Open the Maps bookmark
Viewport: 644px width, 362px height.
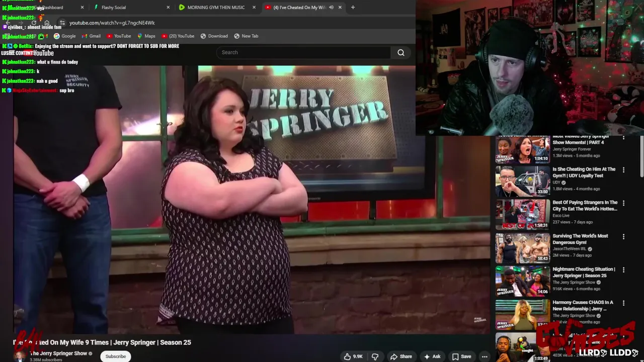(x=146, y=36)
